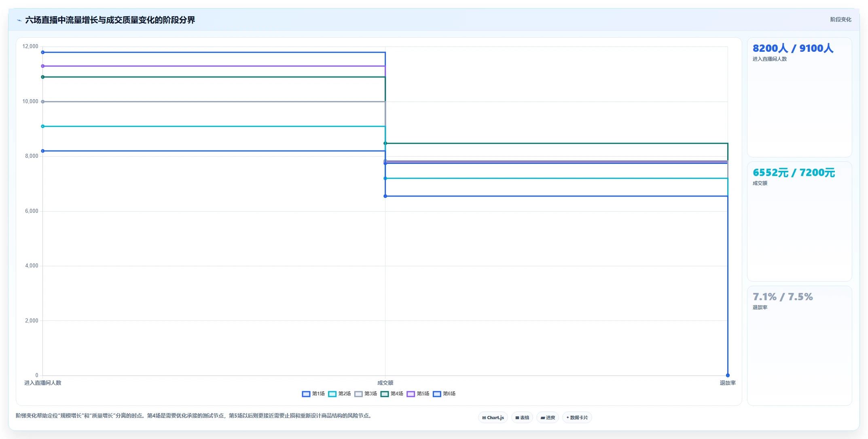Toggle the 第5场 legend item
868x439 pixels.
[418, 394]
